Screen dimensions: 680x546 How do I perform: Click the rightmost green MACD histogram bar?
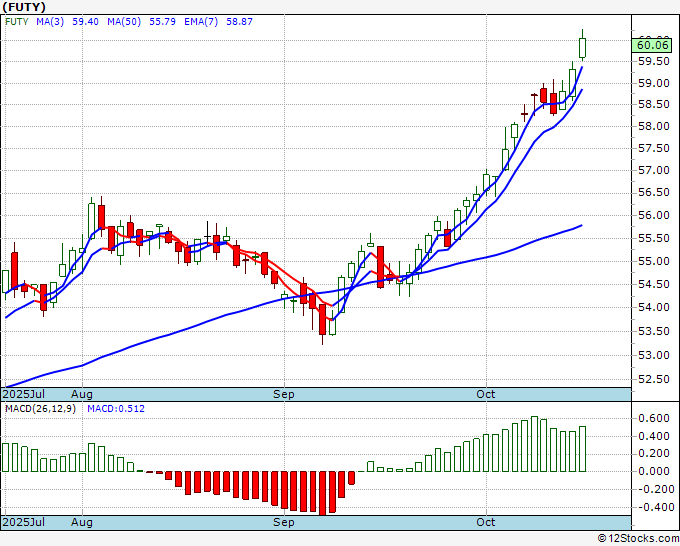coord(582,449)
